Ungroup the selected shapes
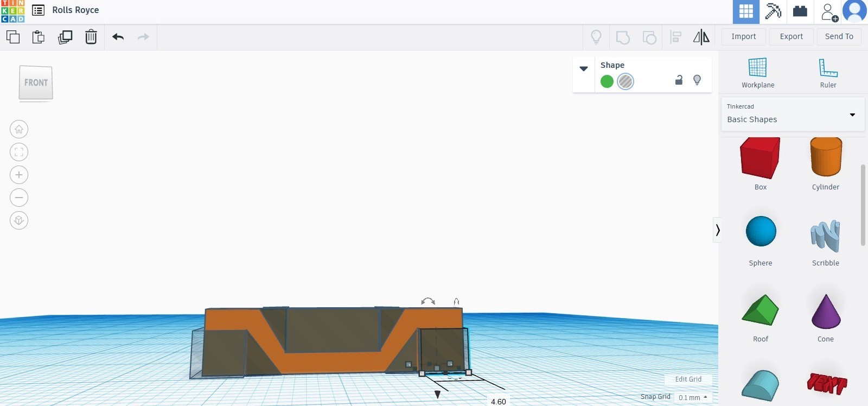The height and width of the screenshot is (406, 868). coord(649,37)
